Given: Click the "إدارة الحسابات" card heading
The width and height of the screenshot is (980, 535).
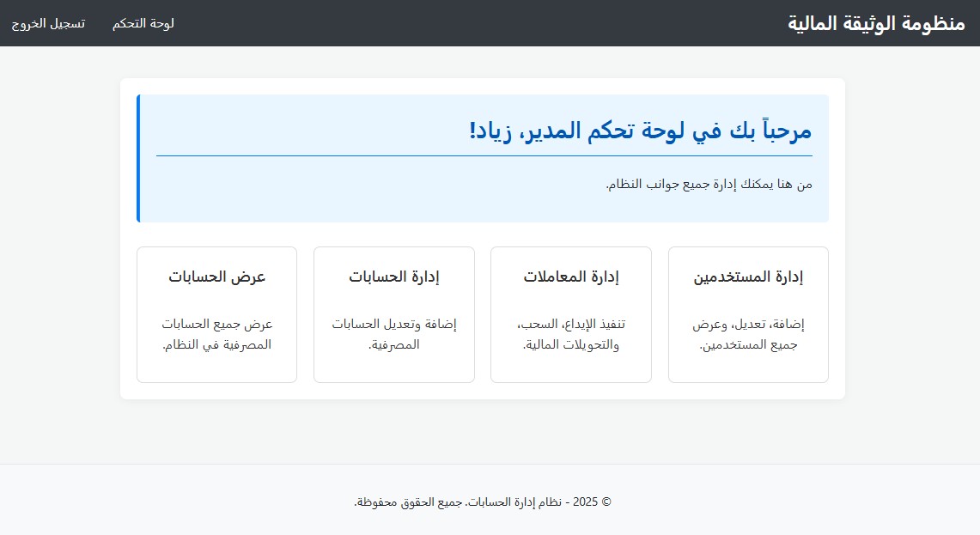Looking at the screenshot, I should [x=394, y=276].
